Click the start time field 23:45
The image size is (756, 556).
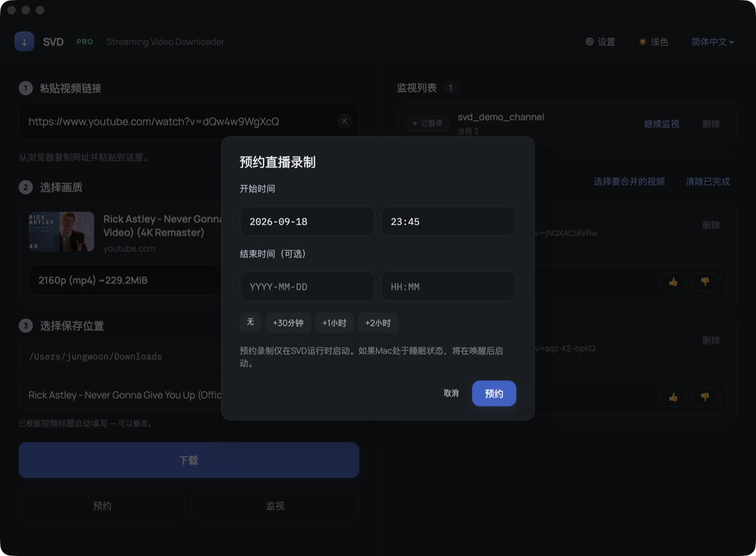tap(448, 221)
